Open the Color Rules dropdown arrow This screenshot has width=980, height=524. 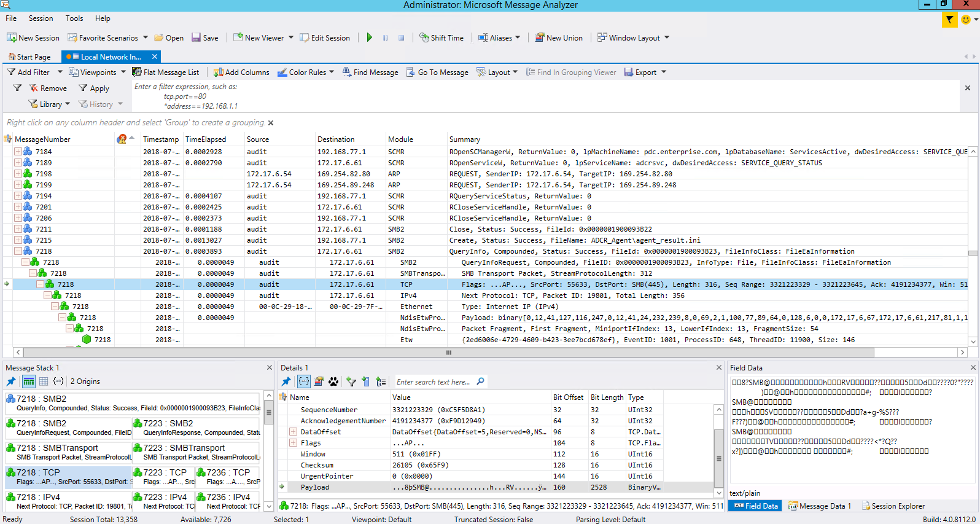(x=332, y=72)
